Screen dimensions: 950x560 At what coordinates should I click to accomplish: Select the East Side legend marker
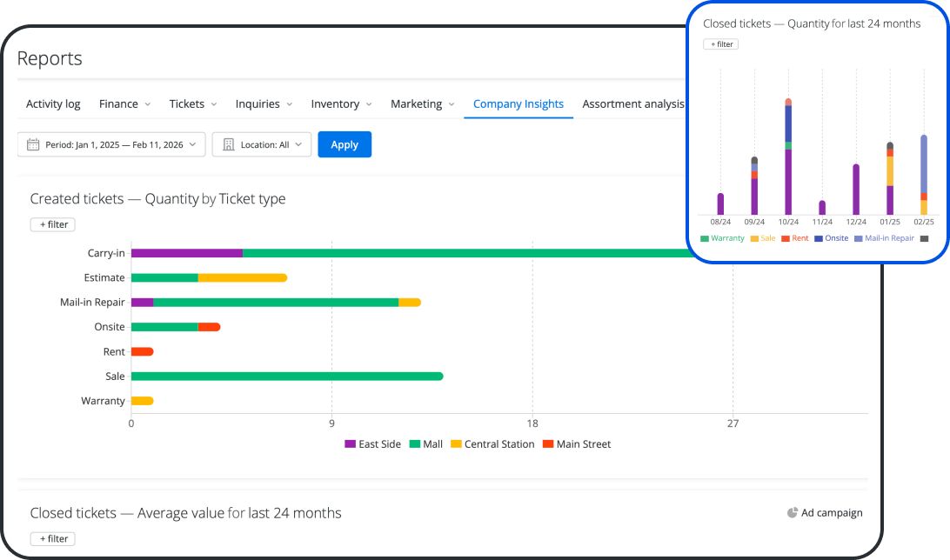pyautogui.click(x=351, y=444)
